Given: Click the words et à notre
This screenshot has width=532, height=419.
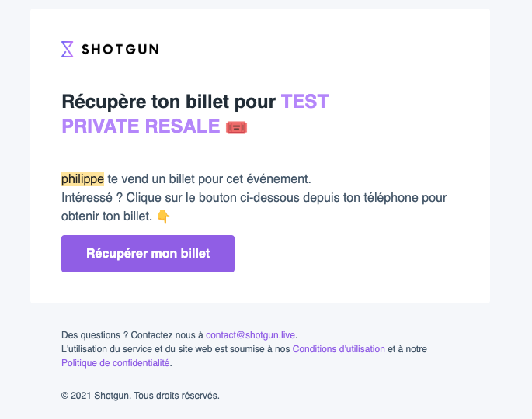Looking at the screenshot, I should click(x=407, y=349).
